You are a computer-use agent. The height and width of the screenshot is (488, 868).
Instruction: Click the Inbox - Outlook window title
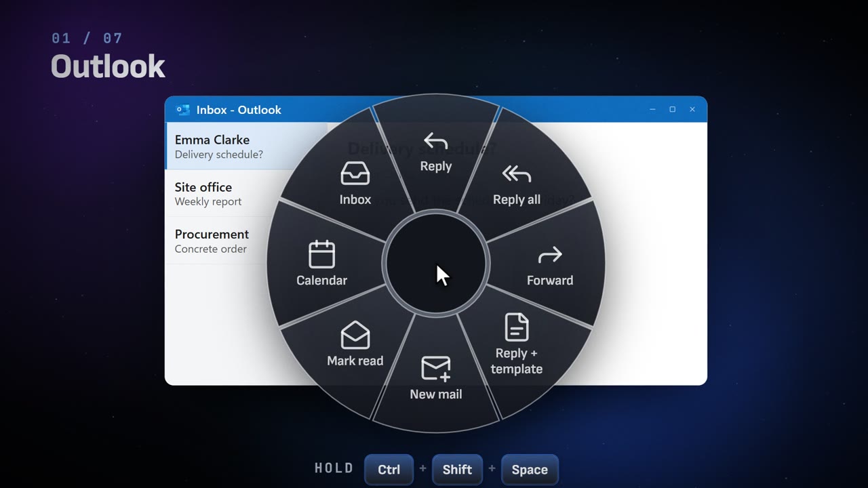[x=239, y=110]
